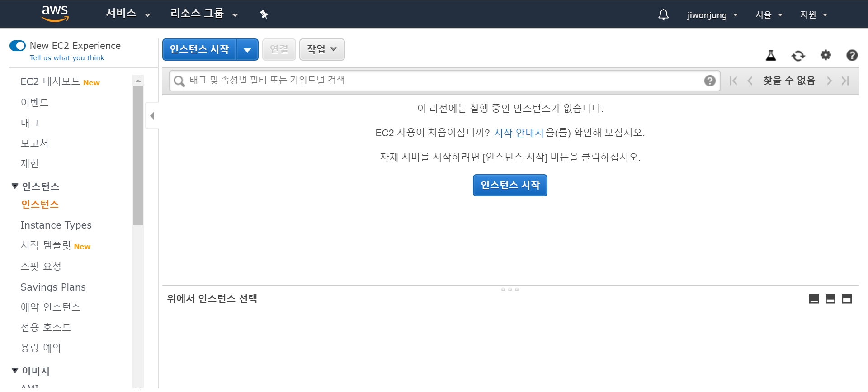Go to the AWS home logo
This screenshot has height=392, width=868.
click(x=55, y=14)
